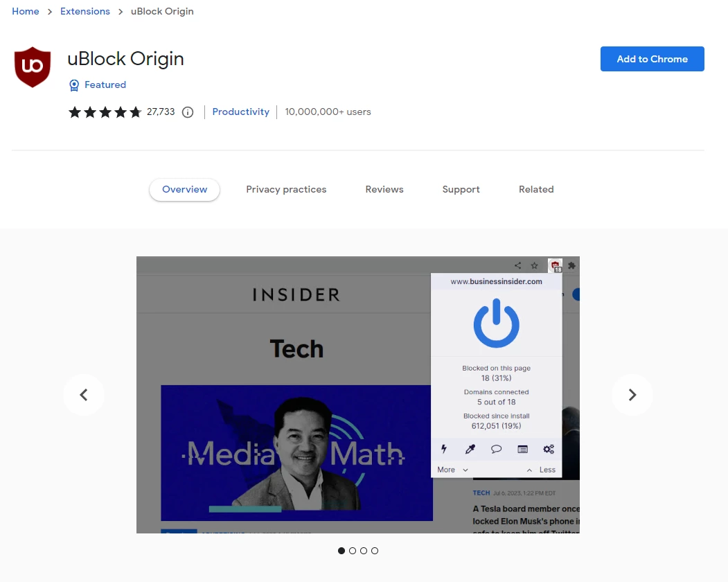Click the share icon in screenshot toolbar
The height and width of the screenshot is (584, 728).
(x=517, y=265)
